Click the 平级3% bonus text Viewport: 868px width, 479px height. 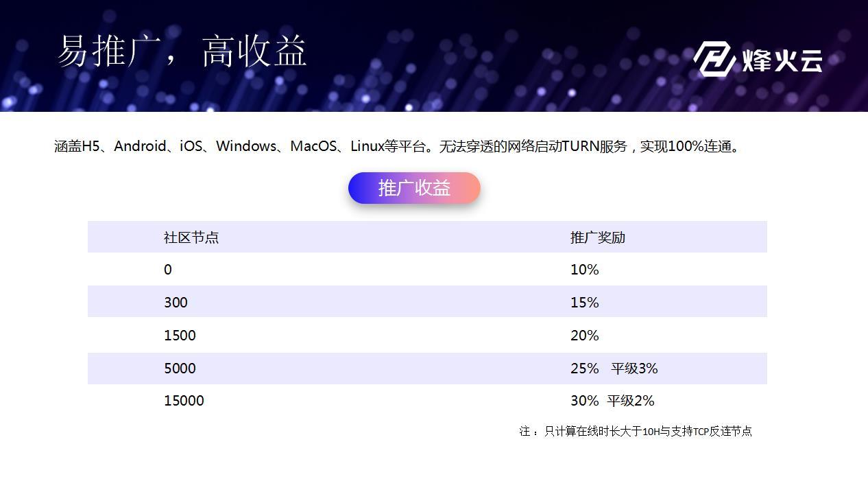(x=634, y=369)
